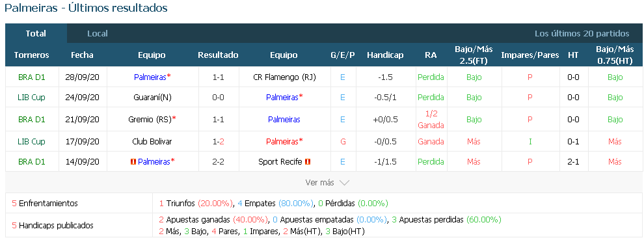Open Los últimos 20 partidos selector
Screen dimensions: 644x240
click(582, 34)
